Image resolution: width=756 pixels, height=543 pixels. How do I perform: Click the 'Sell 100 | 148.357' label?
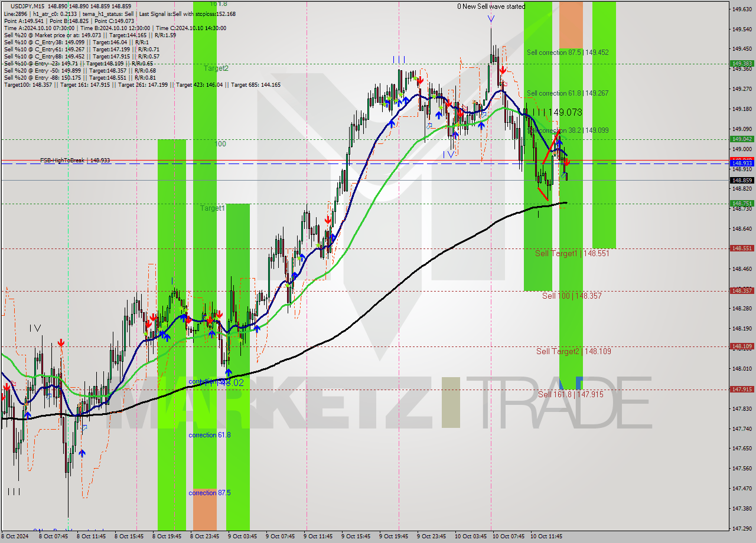(572, 296)
